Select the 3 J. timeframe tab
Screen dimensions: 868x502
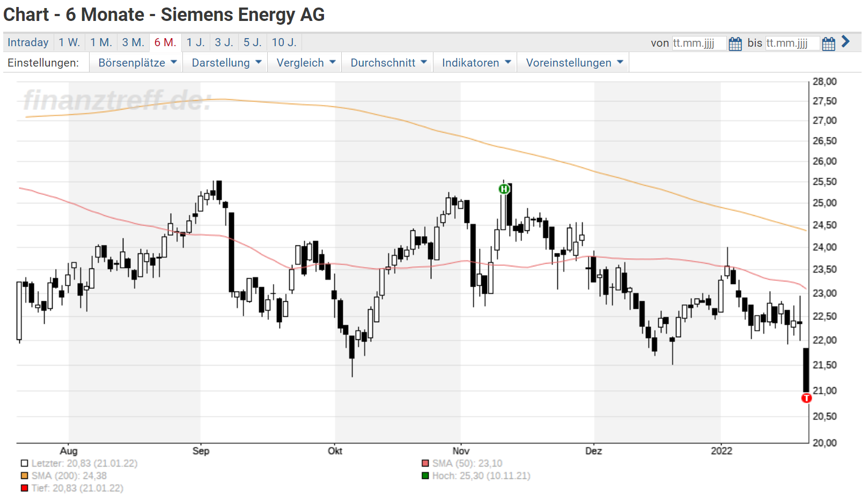(x=224, y=42)
